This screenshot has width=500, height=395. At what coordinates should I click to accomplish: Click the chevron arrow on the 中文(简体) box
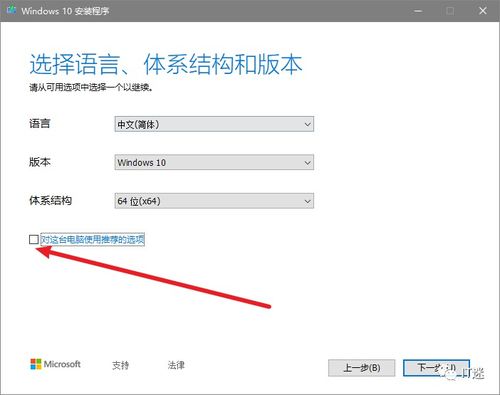[x=307, y=124]
